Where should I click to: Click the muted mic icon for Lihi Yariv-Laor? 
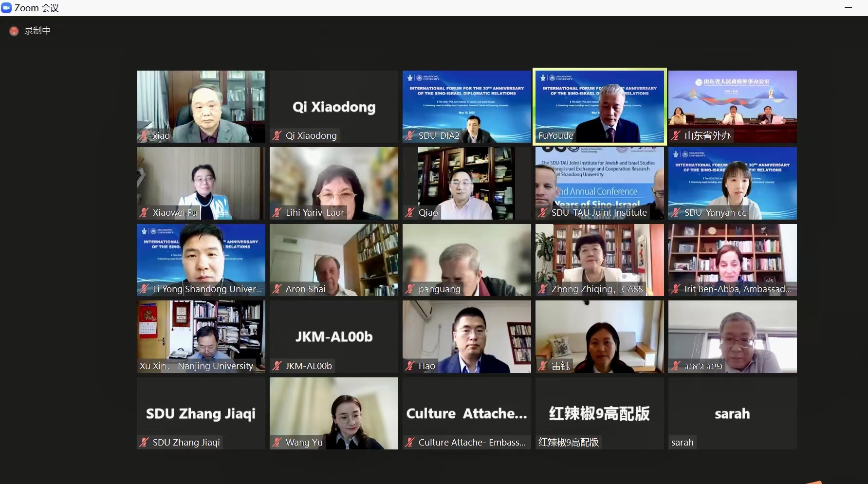tap(277, 213)
